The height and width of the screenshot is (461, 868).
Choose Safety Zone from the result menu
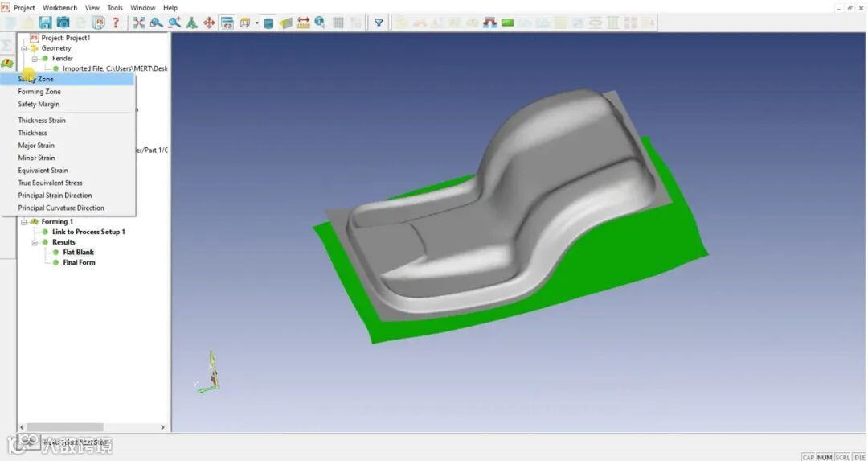68,79
